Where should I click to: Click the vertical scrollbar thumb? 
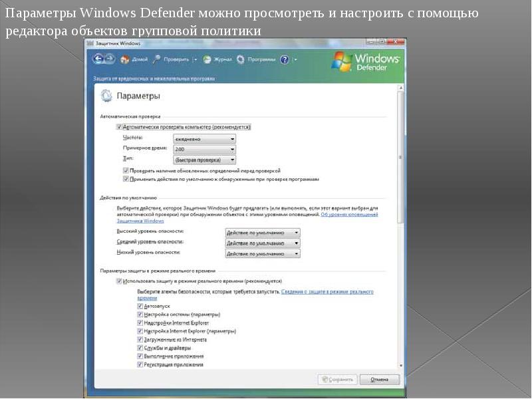pyautogui.click(x=401, y=158)
